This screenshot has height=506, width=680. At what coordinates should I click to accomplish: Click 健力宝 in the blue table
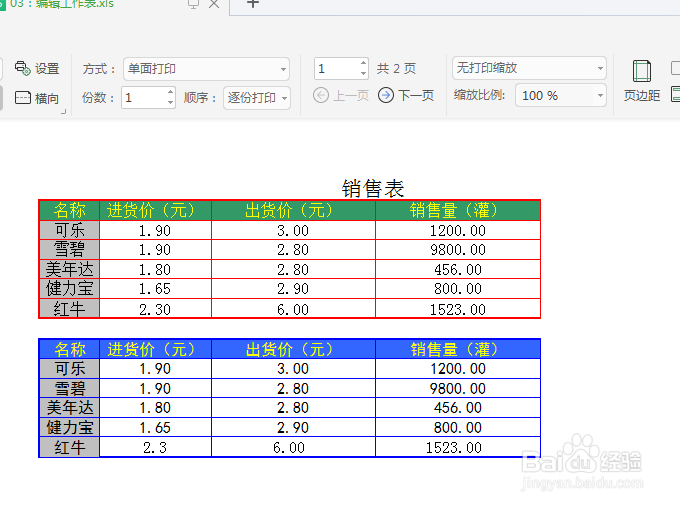[69, 428]
